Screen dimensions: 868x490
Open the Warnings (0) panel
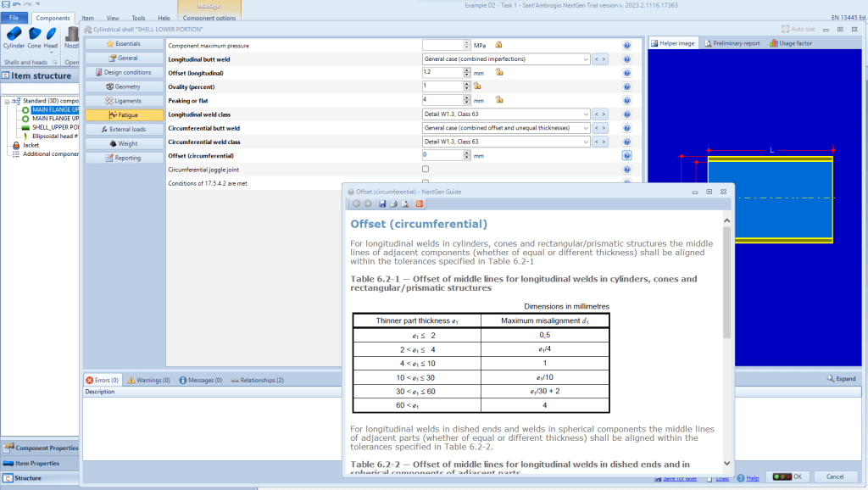point(148,380)
